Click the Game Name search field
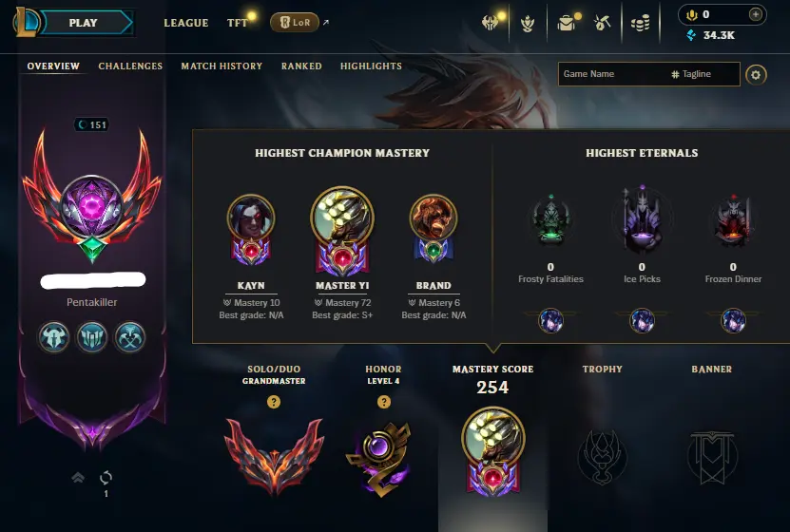 click(612, 74)
